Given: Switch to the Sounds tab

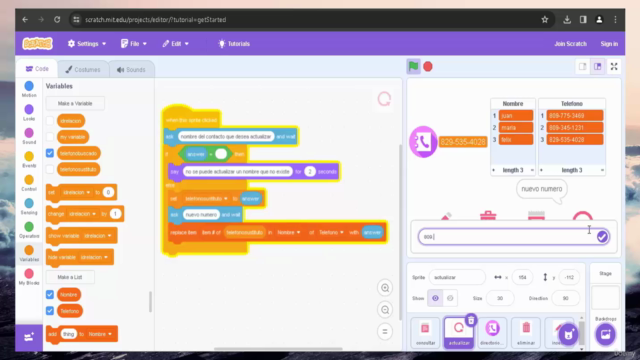Looking at the screenshot, I should click(x=131, y=69).
